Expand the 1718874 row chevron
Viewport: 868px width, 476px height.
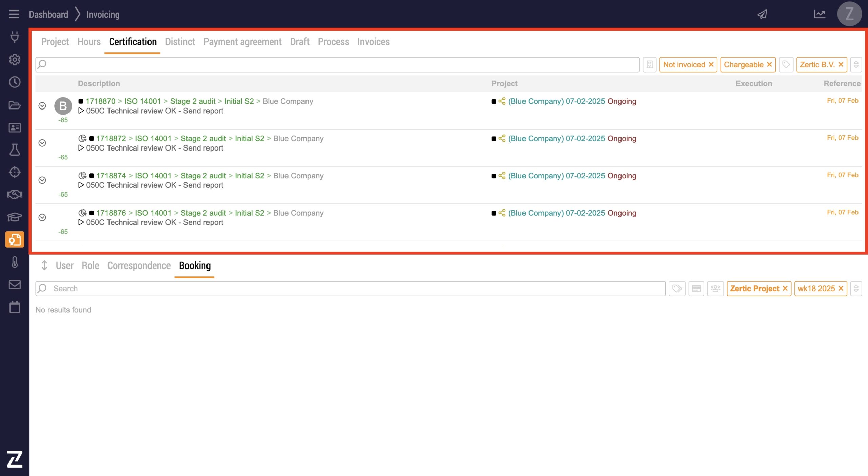42,180
